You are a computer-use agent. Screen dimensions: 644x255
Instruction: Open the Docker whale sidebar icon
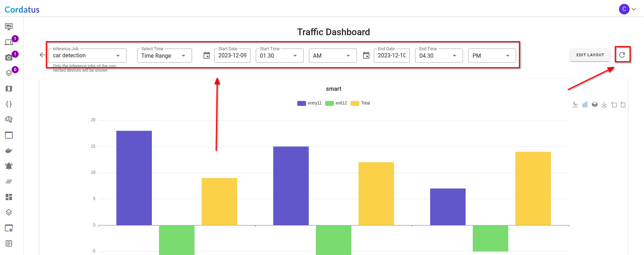click(x=9, y=151)
